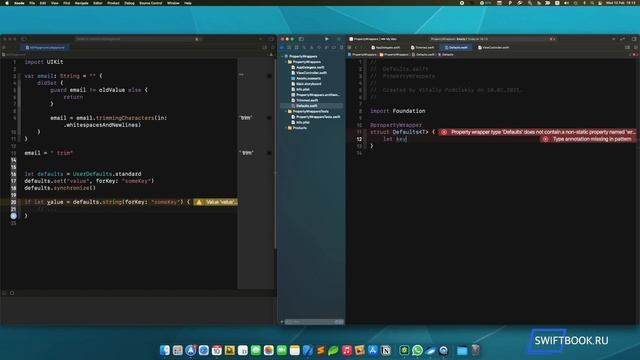Select Defaults.swift in the navigator
Image resolution: width=640 pixels, height=360 pixels.
click(x=307, y=106)
